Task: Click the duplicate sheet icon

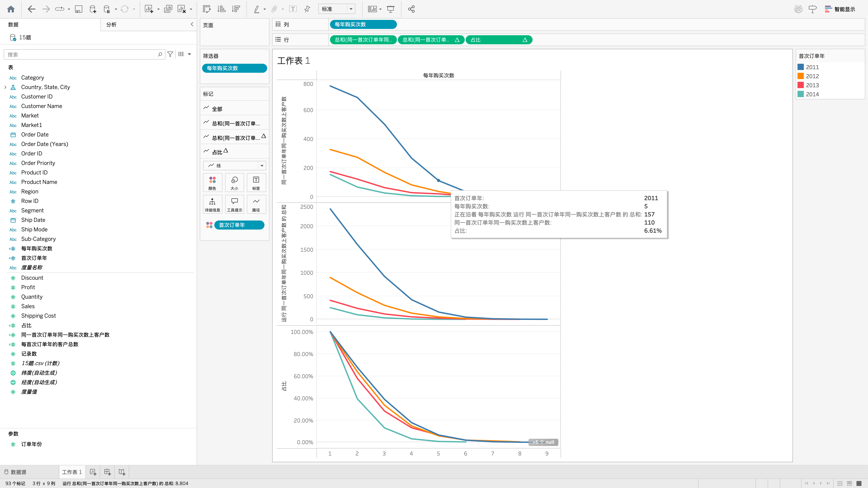Action: pos(168,9)
